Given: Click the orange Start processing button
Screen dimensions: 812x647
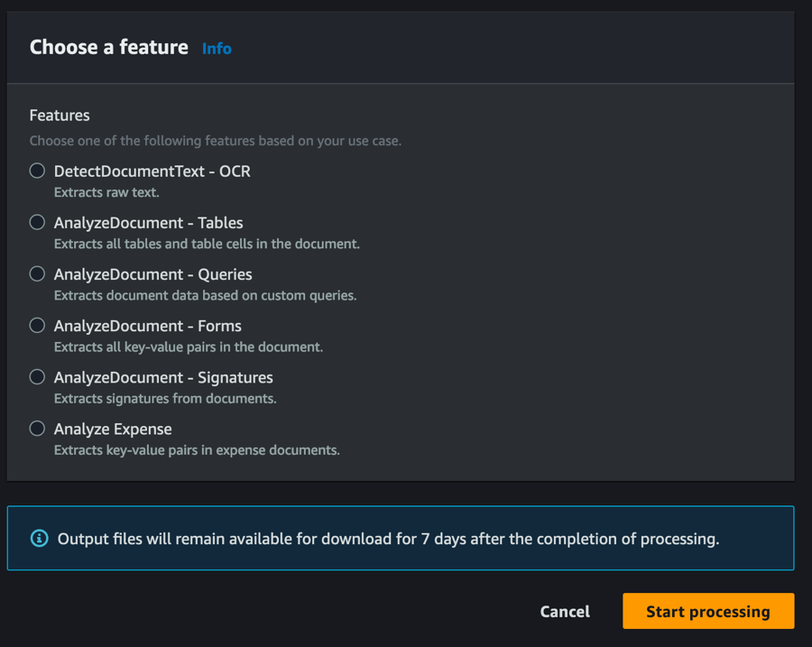Looking at the screenshot, I should tap(707, 611).
